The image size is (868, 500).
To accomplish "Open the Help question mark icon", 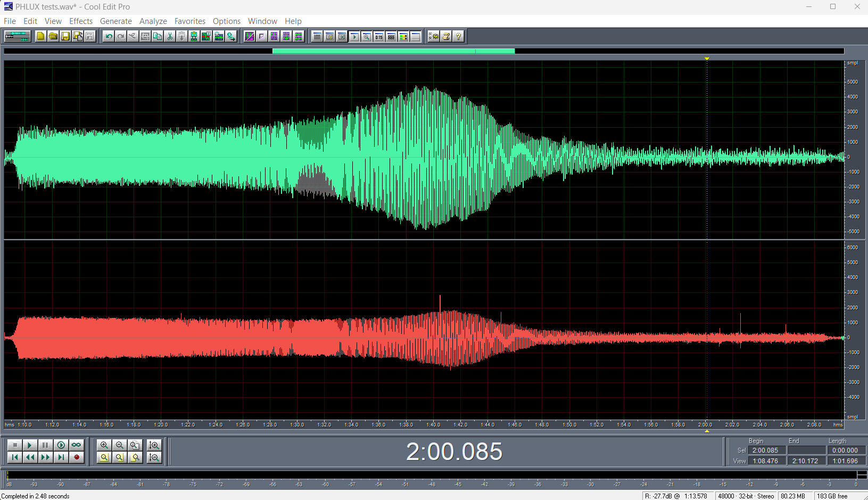I will point(458,36).
